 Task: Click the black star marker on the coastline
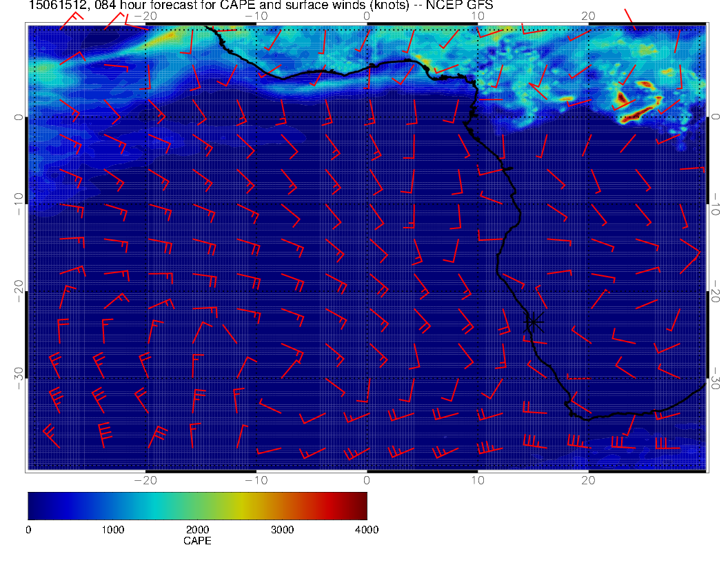pyautogui.click(x=534, y=321)
